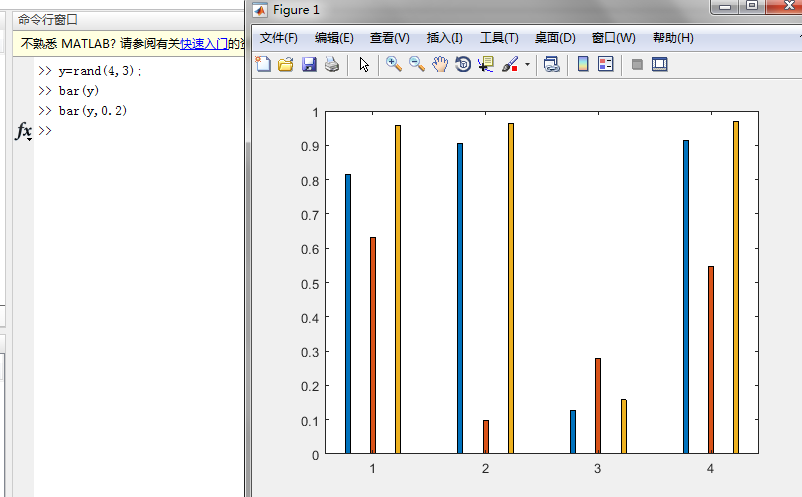
Task: Click the Show Plot Tools icon
Action: [x=660, y=64]
